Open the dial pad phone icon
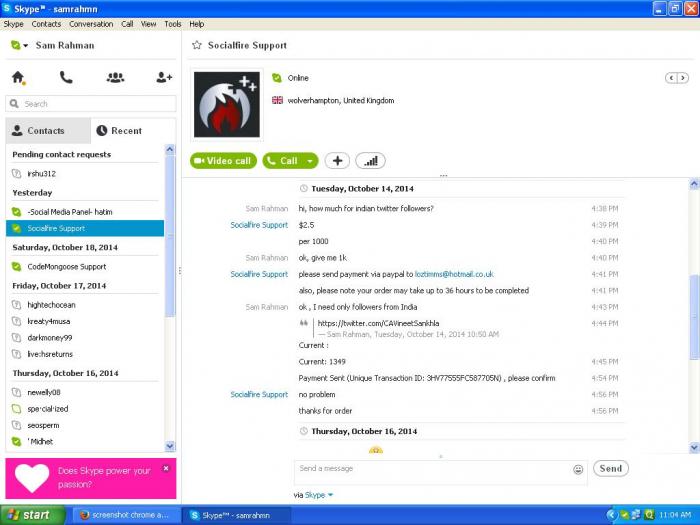Screen dimensions: 700x525 point(66,78)
